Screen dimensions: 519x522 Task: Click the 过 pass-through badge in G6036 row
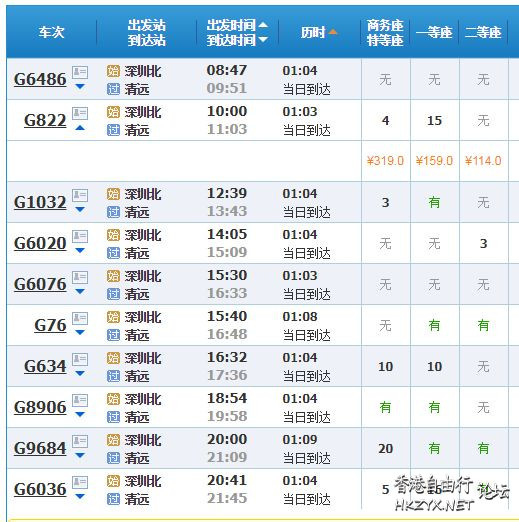pyautogui.click(x=113, y=499)
